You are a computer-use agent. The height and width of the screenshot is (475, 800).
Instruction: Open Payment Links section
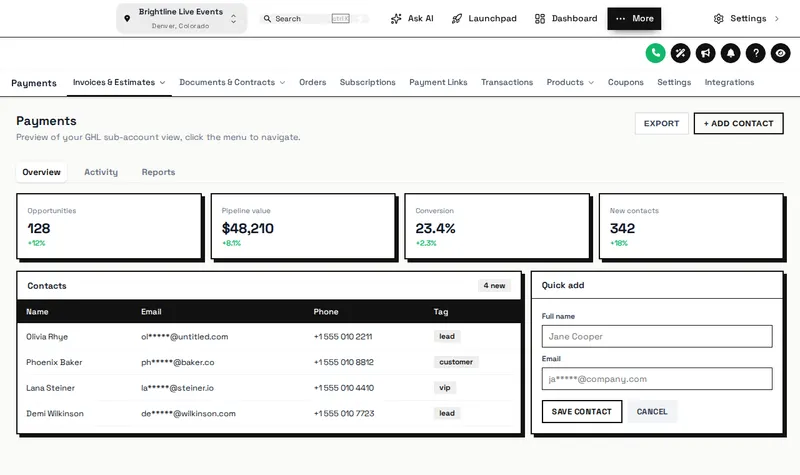(x=438, y=82)
